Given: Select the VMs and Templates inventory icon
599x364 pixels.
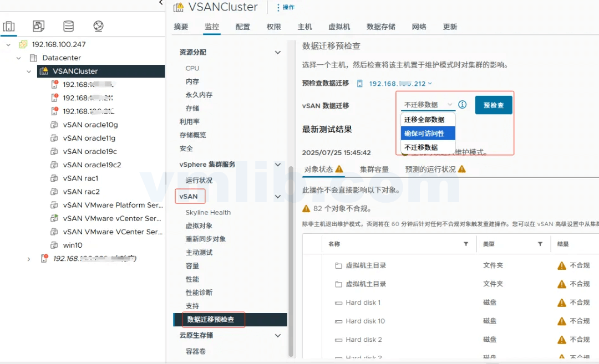Looking at the screenshot, I should (x=38, y=25).
